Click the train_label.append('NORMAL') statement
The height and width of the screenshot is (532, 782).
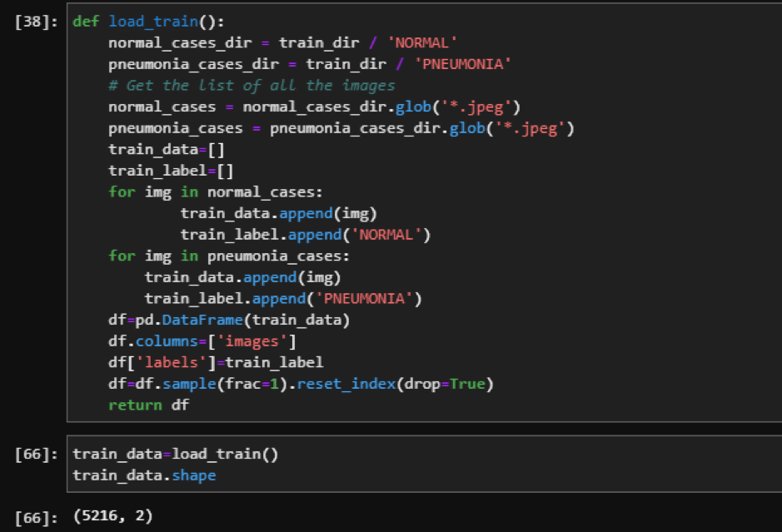coord(305,235)
